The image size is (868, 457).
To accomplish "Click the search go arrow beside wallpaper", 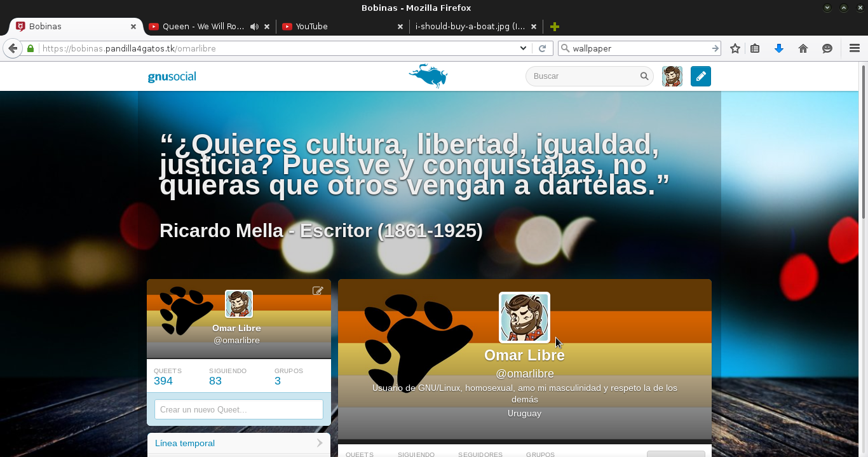I will click(715, 48).
